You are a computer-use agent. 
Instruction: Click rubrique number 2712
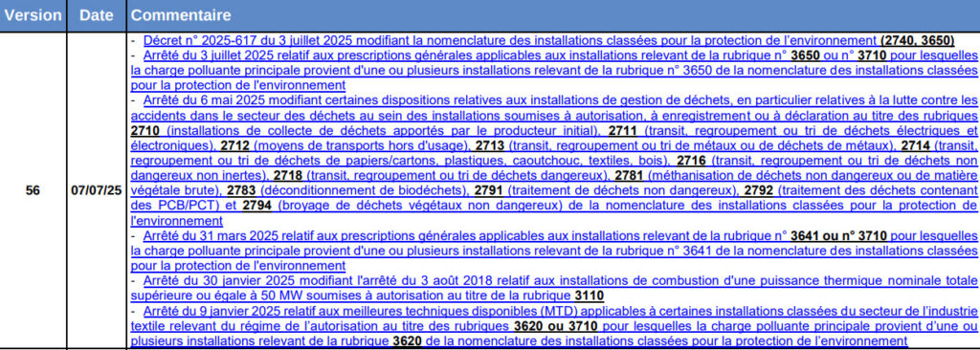click(234, 145)
